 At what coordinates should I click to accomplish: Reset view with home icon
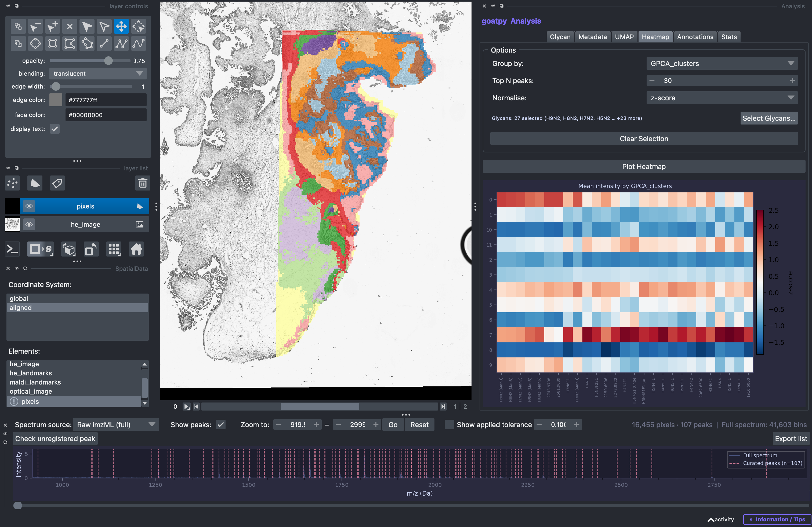pyautogui.click(x=136, y=249)
